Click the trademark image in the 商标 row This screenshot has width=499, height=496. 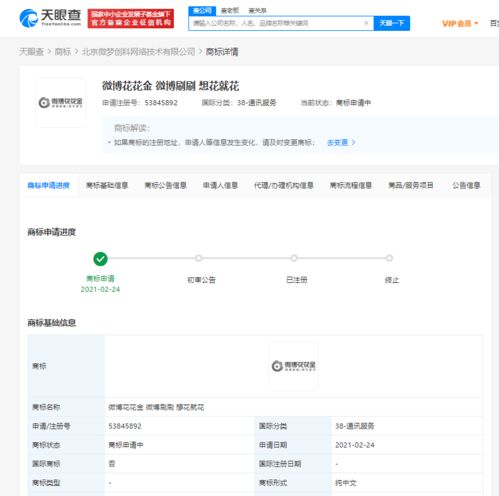coord(293,366)
